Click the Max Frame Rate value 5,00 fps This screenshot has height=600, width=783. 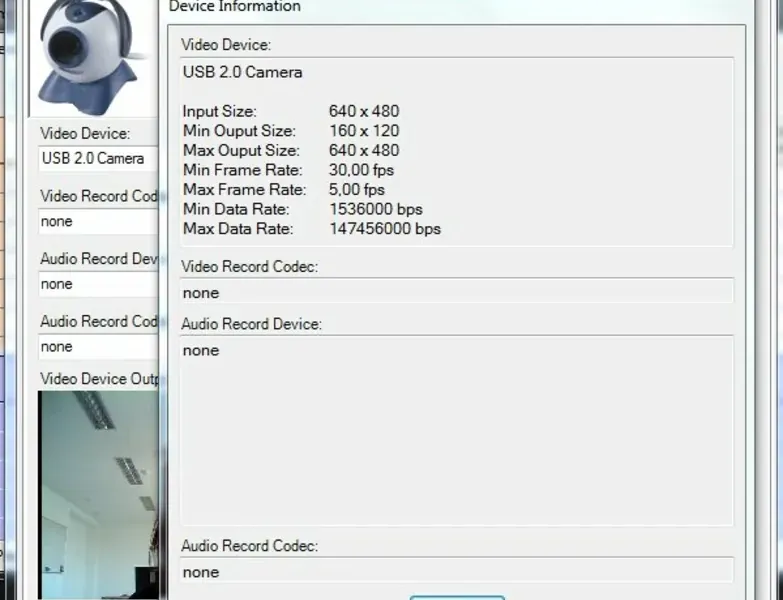(357, 190)
